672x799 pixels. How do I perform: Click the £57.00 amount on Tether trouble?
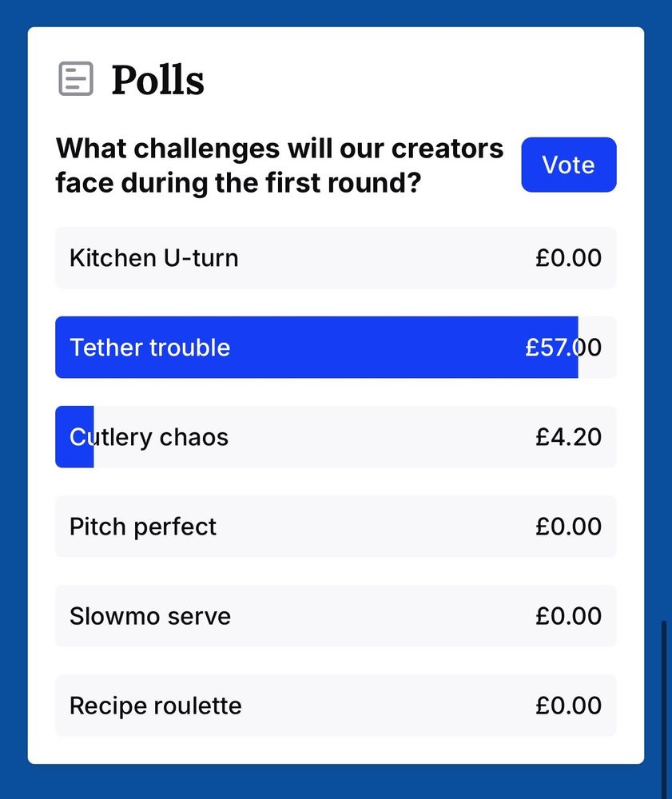[563, 348]
